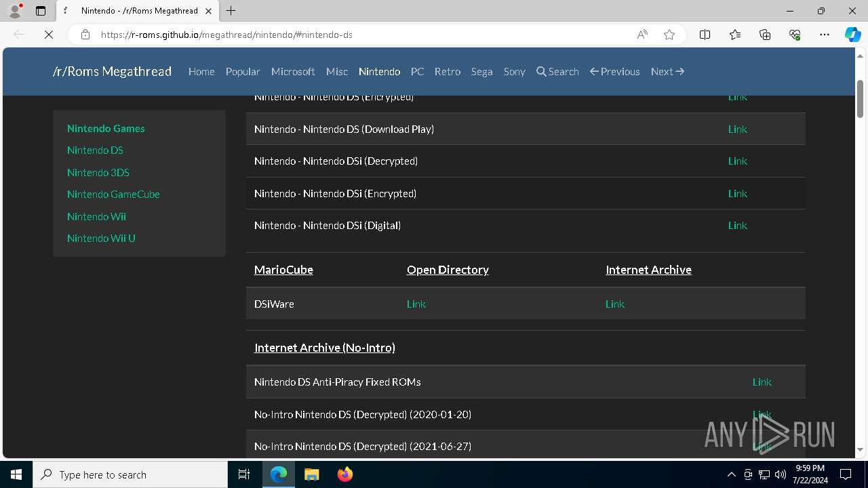Click the address bar URL
Viewport: 868px width, 488px height.
point(226,35)
